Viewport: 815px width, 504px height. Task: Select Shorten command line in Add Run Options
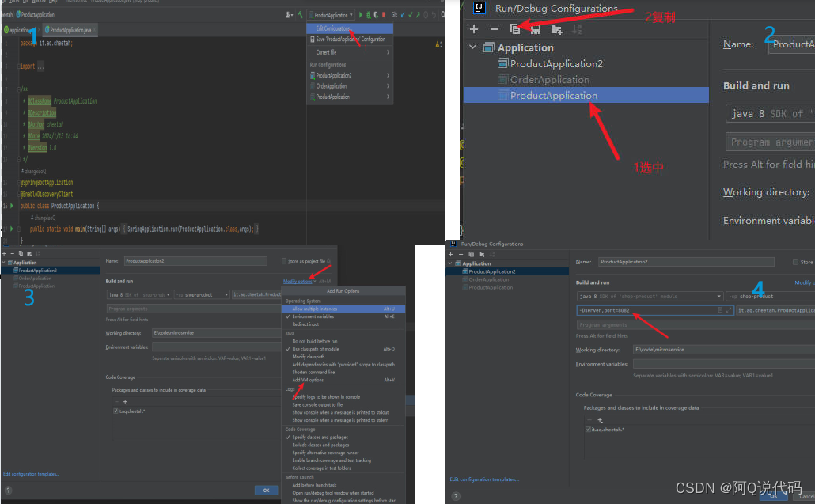click(x=343, y=372)
